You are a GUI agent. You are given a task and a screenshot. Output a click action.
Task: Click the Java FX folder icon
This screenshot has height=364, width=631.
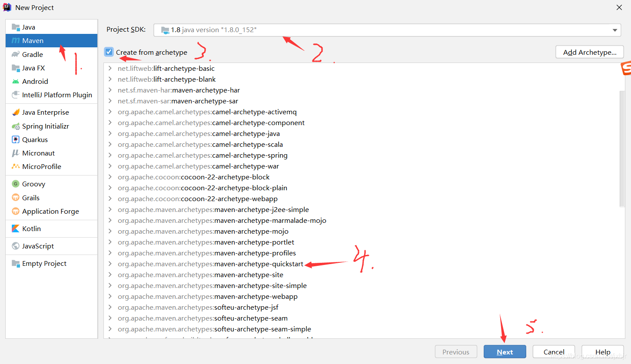16,68
